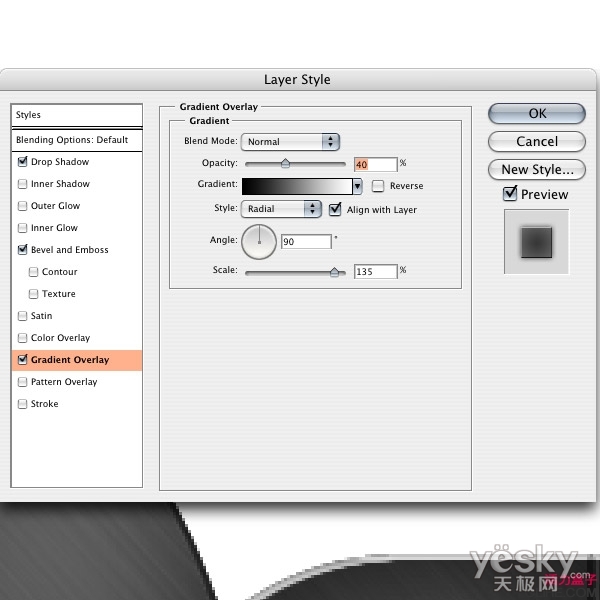
Task: Enable the Inner Shadow checkbox
Action: [23, 184]
